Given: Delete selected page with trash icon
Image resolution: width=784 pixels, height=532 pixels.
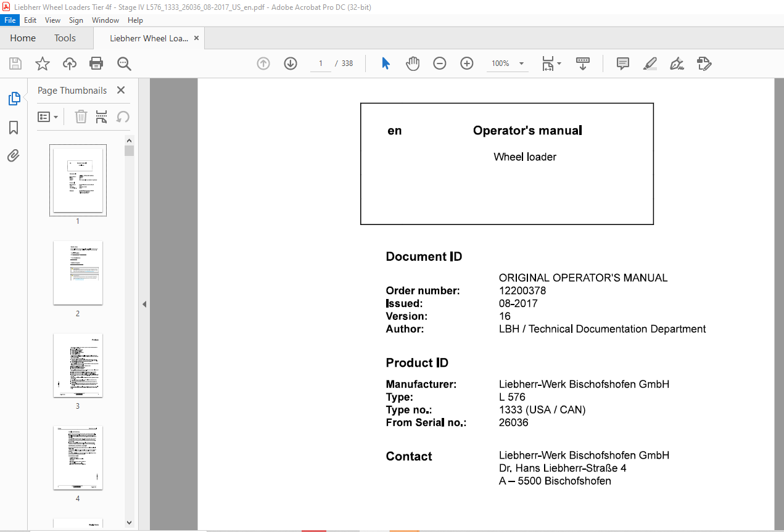Looking at the screenshot, I should pyautogui.click(x=81, y=117).
